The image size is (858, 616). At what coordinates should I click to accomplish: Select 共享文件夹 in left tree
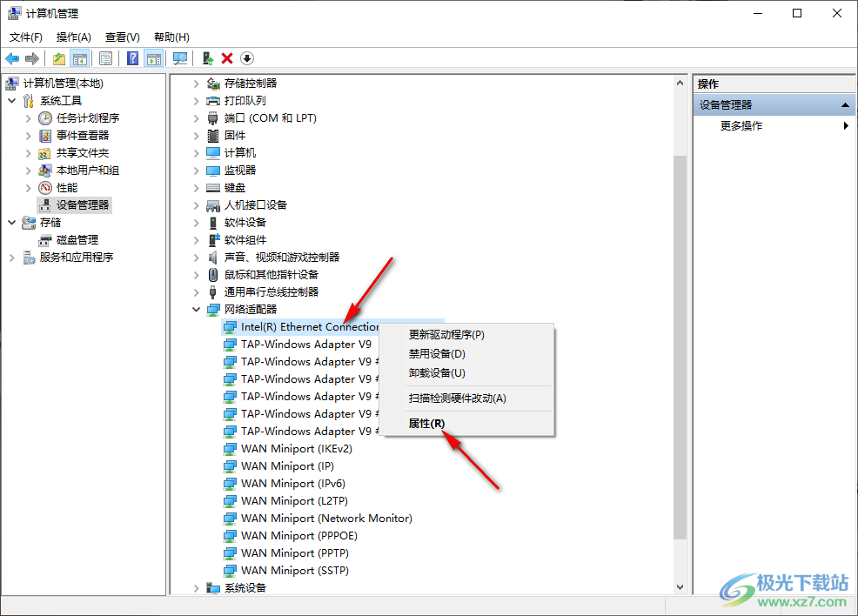[83, 153]
